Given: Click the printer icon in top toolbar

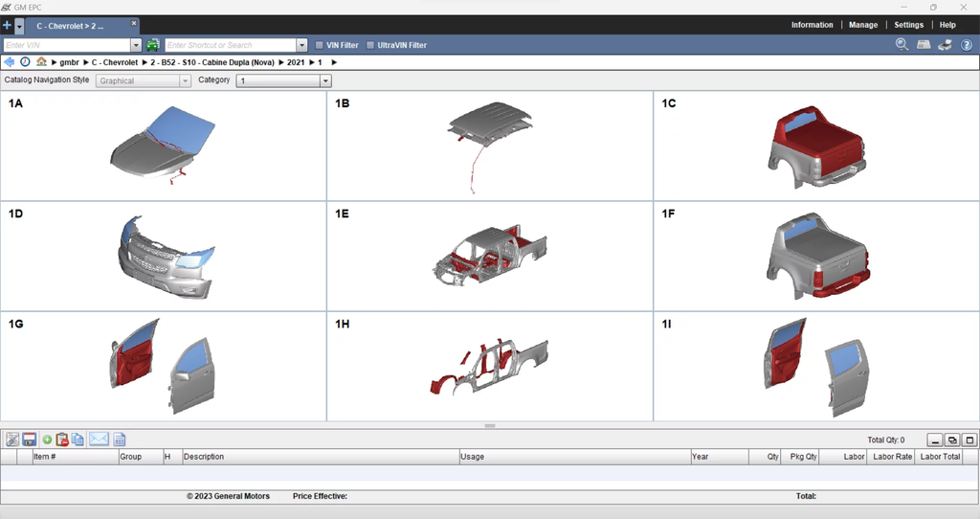Looking at the screenshot, I should (x=945, y=45).
